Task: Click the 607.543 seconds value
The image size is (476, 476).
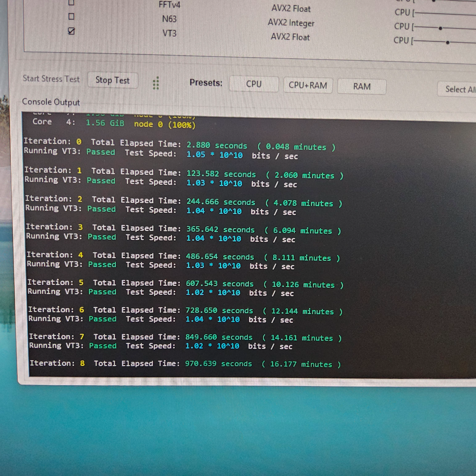Action: pos(219,284)
